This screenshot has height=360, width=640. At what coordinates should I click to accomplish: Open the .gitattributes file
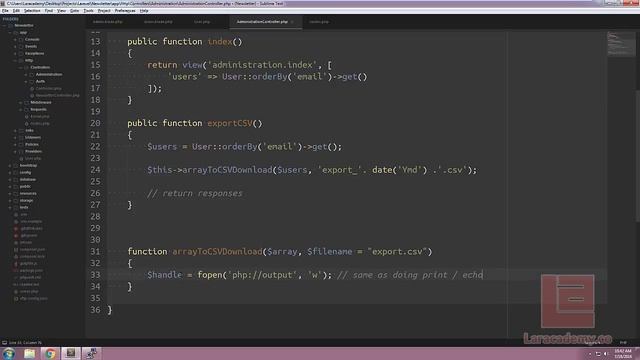(31, 228)
